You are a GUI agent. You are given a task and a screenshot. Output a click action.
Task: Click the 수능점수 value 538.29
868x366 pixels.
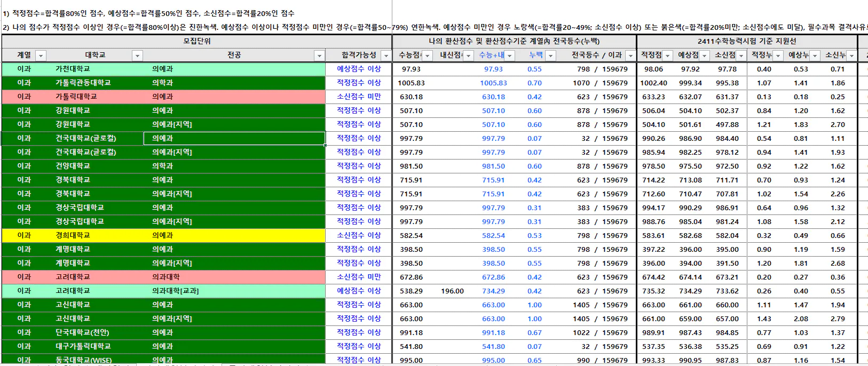tap(411, 291)
